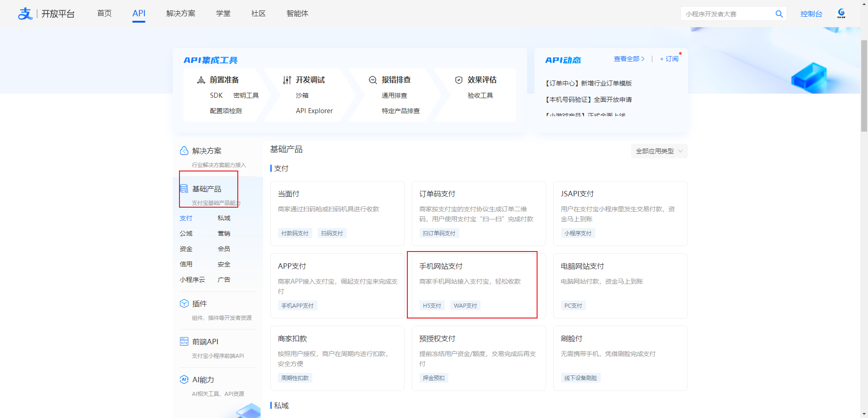Click the 前置准备 heading icon

[x=201, y=80]
